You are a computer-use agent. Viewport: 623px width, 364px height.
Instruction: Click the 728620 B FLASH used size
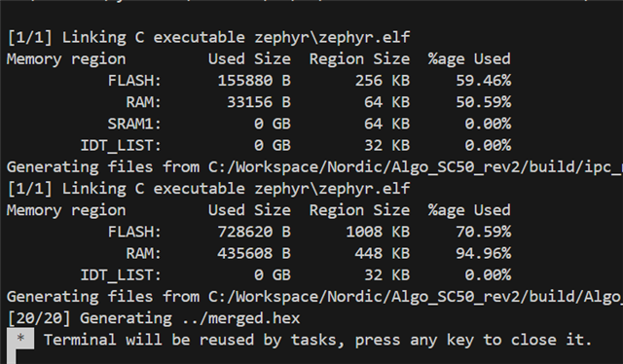click(254, 232)
